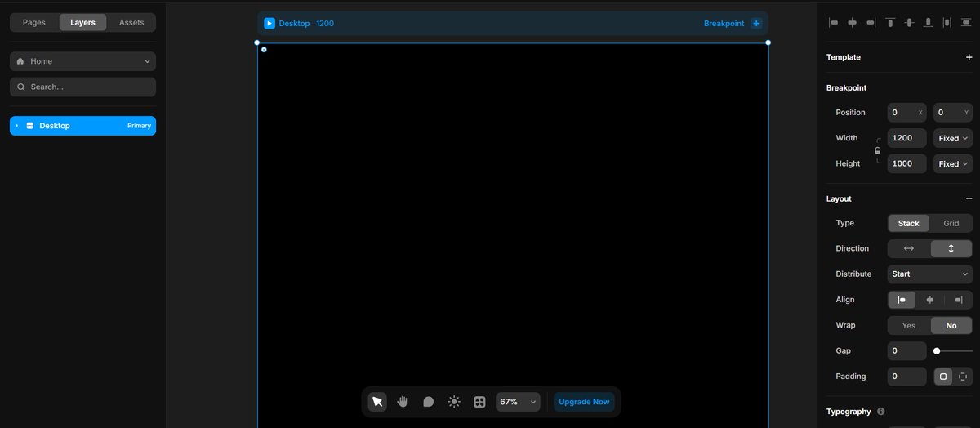Open the Distribute Start dropdown
The height and width of the screenshot is (428, 980).
point(930,274)
